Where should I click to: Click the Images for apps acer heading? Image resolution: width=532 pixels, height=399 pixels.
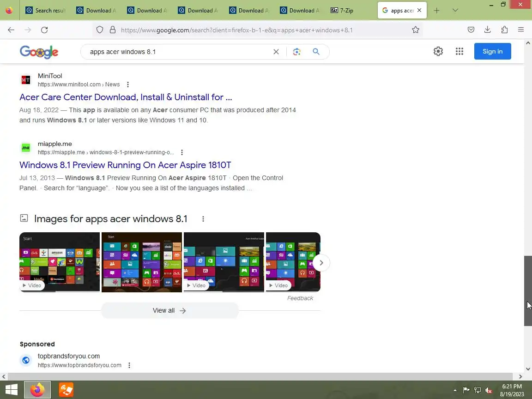tap(111, 219)
